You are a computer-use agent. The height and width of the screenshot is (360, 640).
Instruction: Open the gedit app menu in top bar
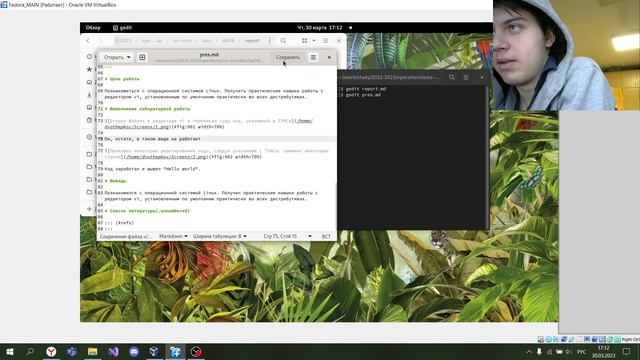122,28
